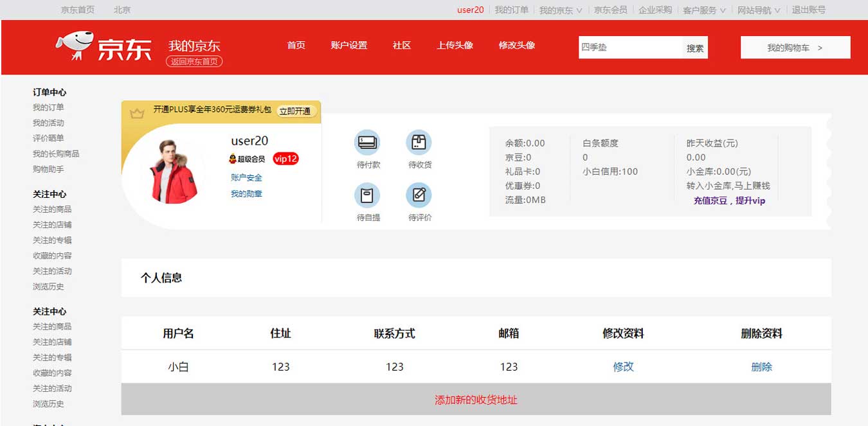Image resolution: width=868 pixels, height=426 pixels.
Task: Open 首页 in the red navigation bar
Action: tap(296, 46)
